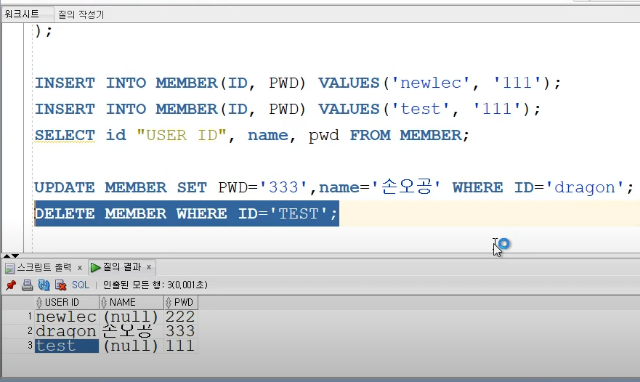Click the PWD value 222
Viewport: 640px width, 382px height.
180,317
